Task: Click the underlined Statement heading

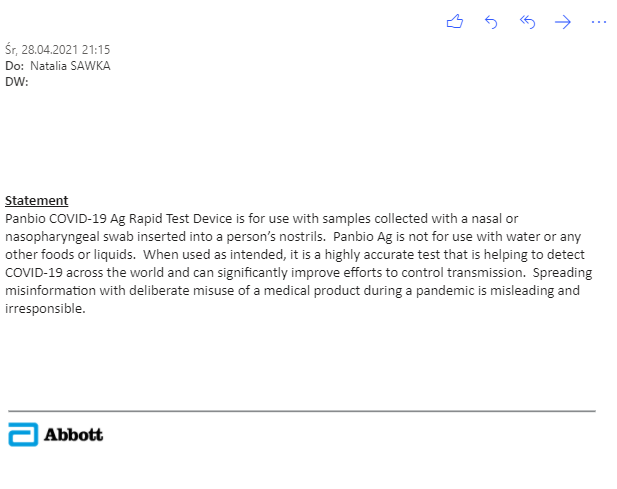Action: pyautogui.click(x=37, y=201)
